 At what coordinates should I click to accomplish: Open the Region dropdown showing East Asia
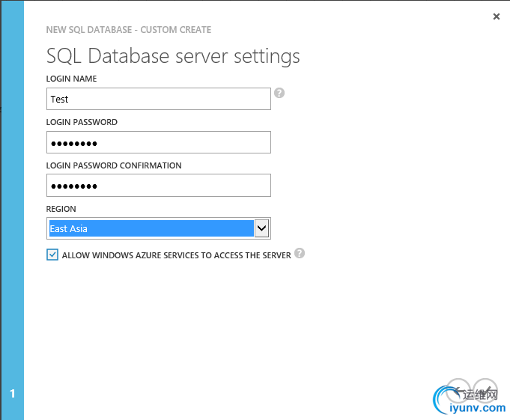click(x=159, y=228)
